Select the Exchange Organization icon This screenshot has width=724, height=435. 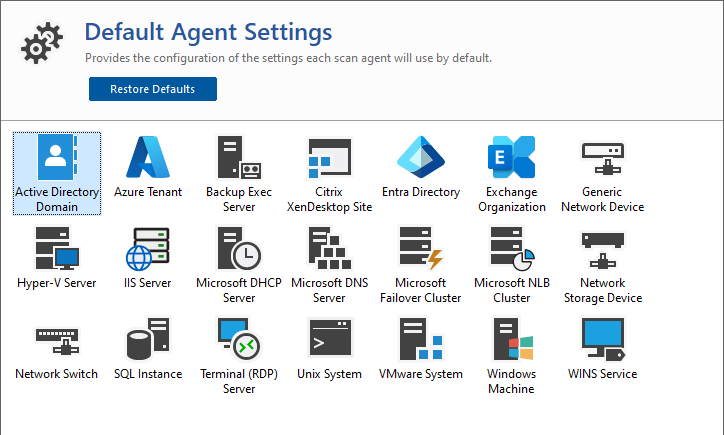[x=512, y=157]
